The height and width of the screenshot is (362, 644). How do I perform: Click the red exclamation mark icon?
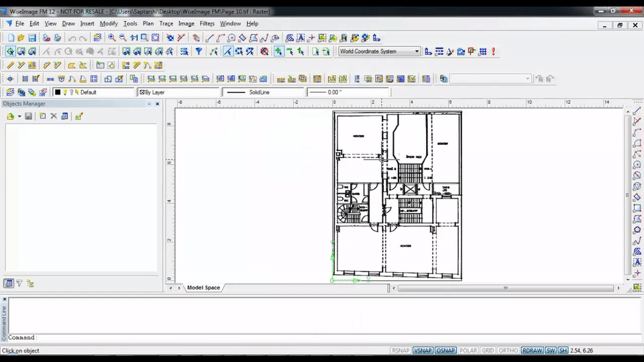click(493, 52)
